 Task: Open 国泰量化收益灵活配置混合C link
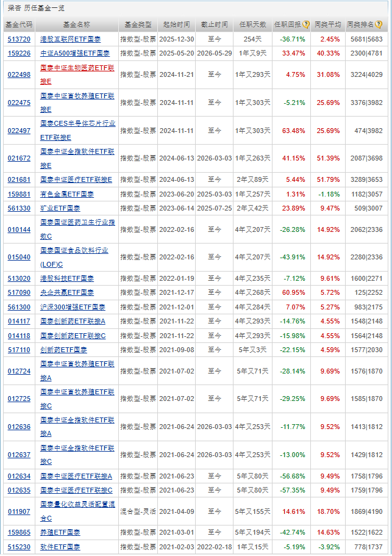click(77, 511)
